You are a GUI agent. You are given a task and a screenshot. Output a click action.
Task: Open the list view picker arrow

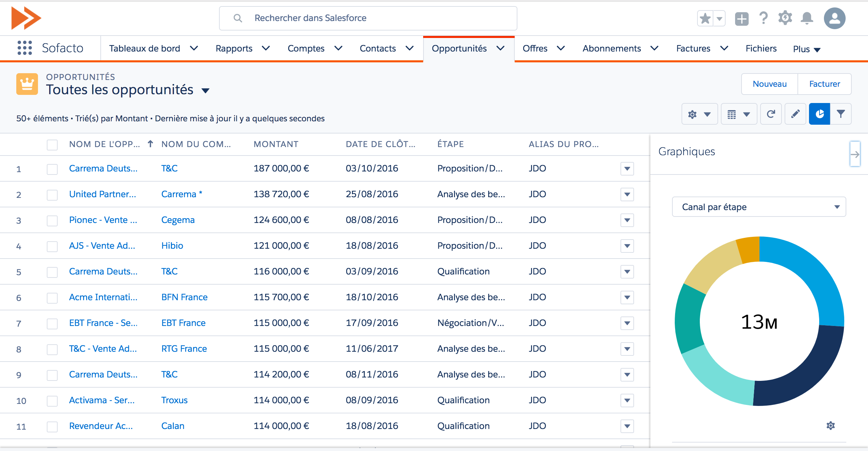point(205,90)
